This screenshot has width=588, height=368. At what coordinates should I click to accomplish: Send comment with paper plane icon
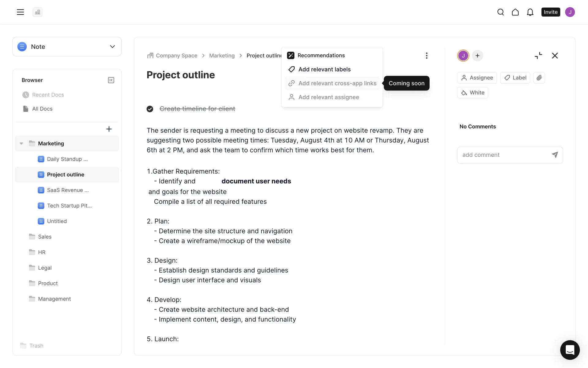pyautogui.click(x=555, y=155)
